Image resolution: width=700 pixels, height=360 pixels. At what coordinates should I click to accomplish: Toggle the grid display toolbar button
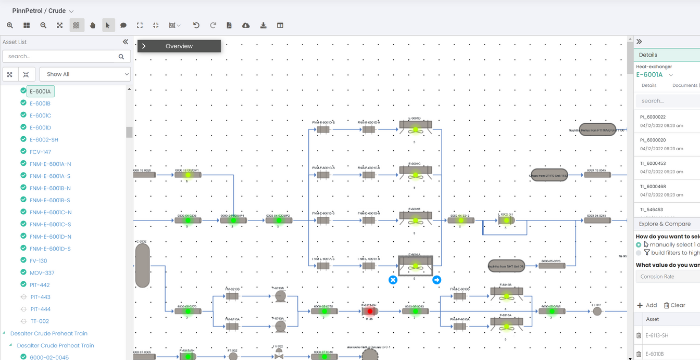77,25
